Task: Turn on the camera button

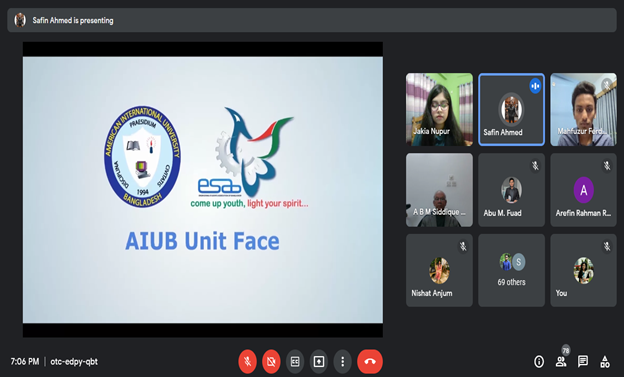Action: point(271,361)
